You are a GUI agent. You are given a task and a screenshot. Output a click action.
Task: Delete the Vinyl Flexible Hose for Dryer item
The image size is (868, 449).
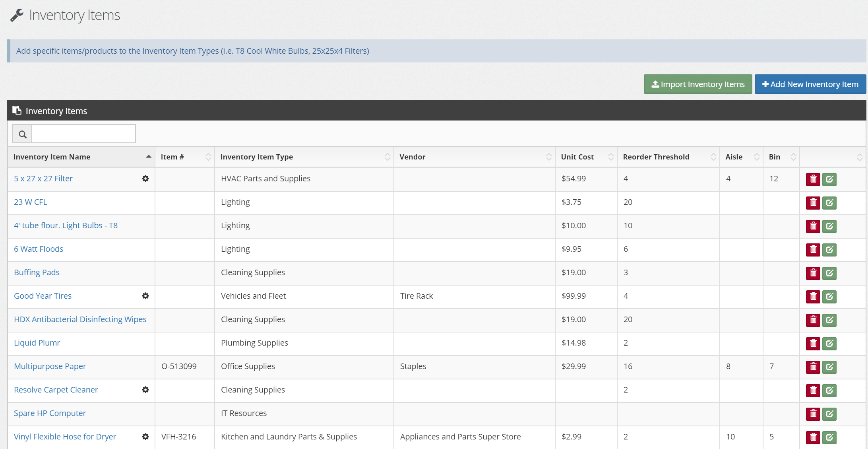(x=813, y=437)
